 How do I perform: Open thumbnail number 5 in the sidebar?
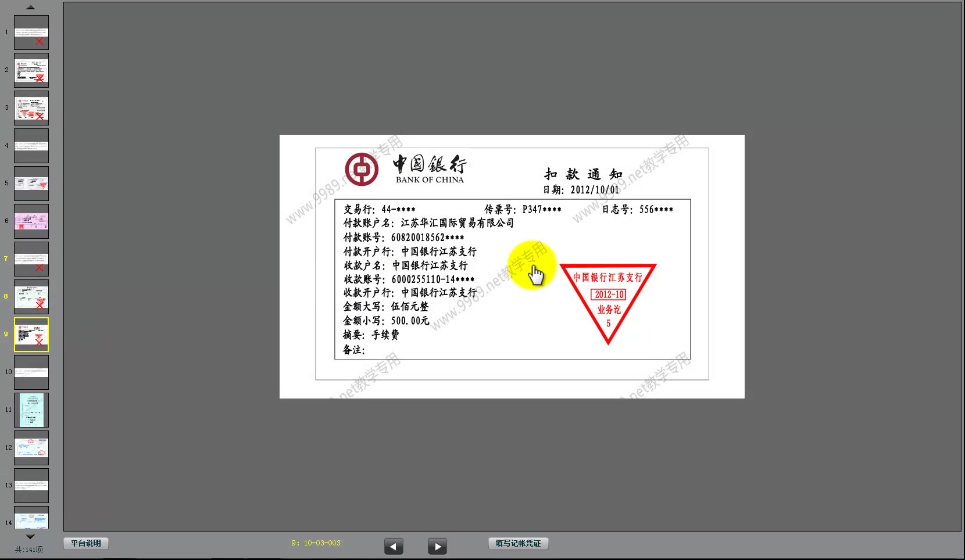[31, 184]
